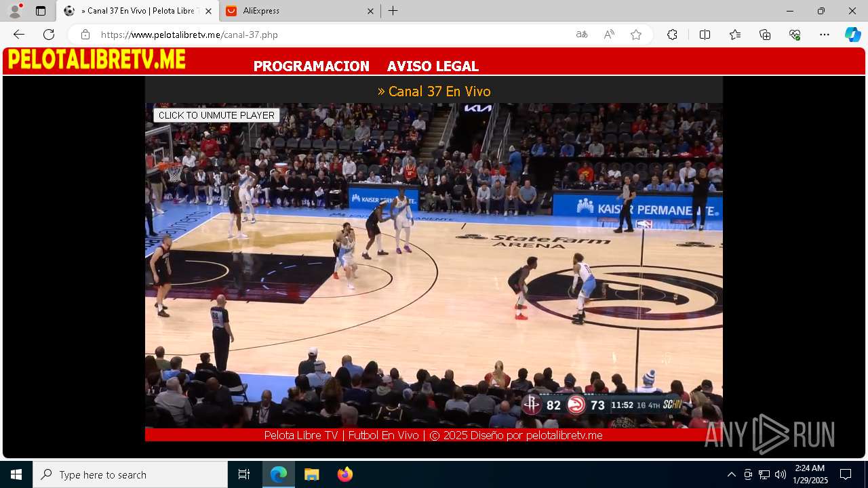Open a new browser tab
The height and width of the screenshot is (488, 868).
393,11
